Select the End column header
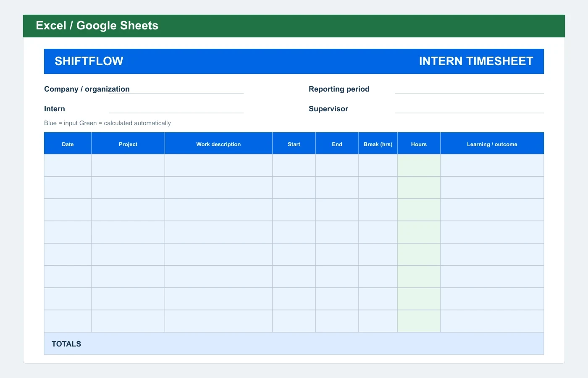588x378 pixels. 337,144
